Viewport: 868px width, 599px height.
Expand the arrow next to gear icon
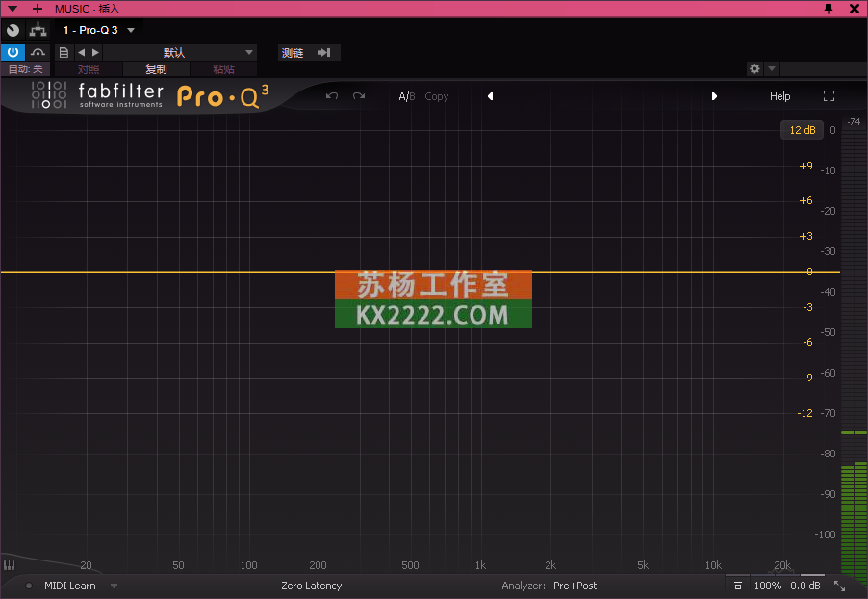click(771, 68)
